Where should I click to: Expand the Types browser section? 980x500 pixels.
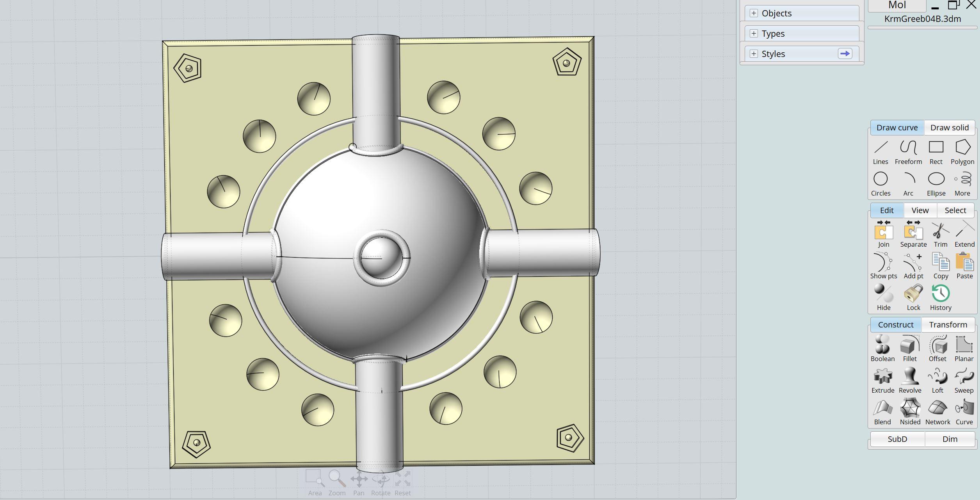(x=754, y=34)
